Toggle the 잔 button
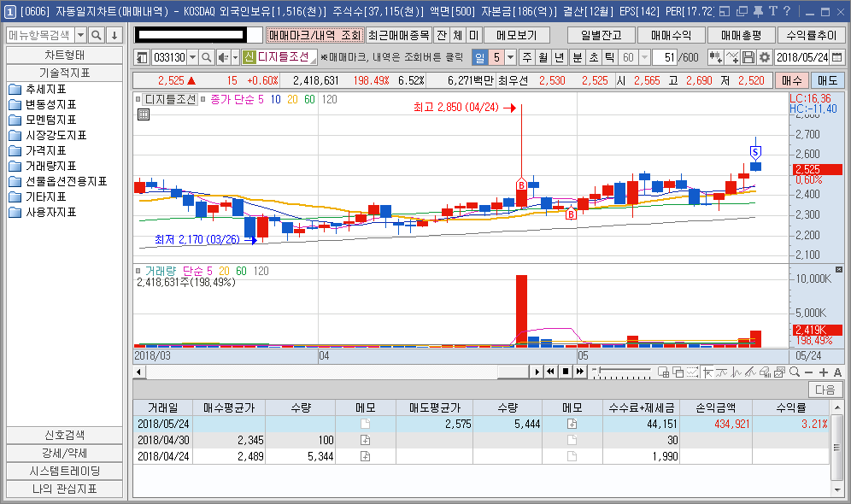This screenshot has width=851, height=504. [x=442, y=35]
